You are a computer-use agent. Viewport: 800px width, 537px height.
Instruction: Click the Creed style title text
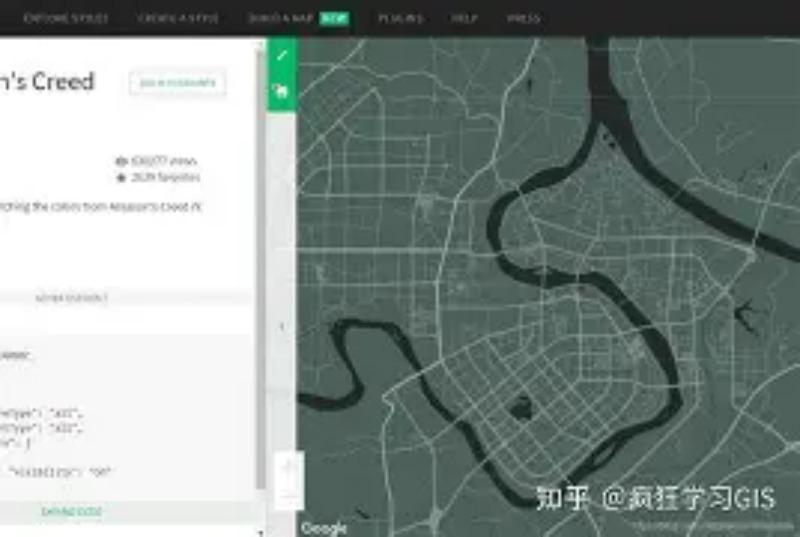coord(47,82)
